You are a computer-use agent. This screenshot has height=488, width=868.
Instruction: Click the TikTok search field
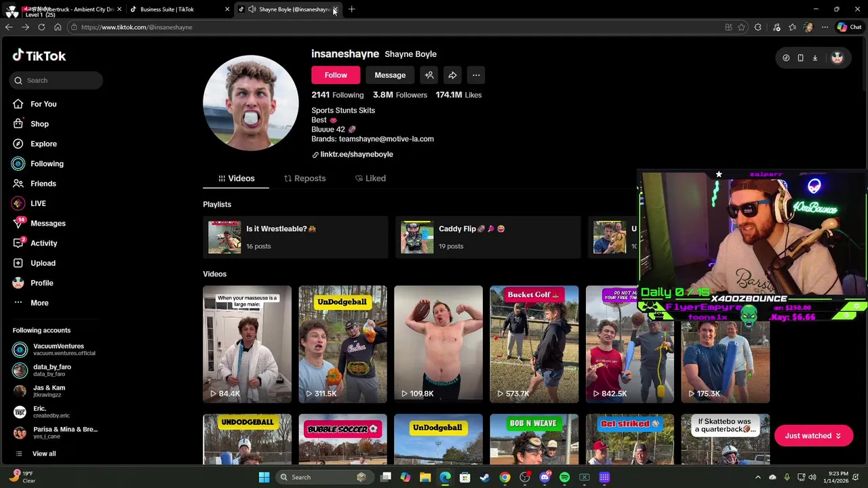pos(56,80)
